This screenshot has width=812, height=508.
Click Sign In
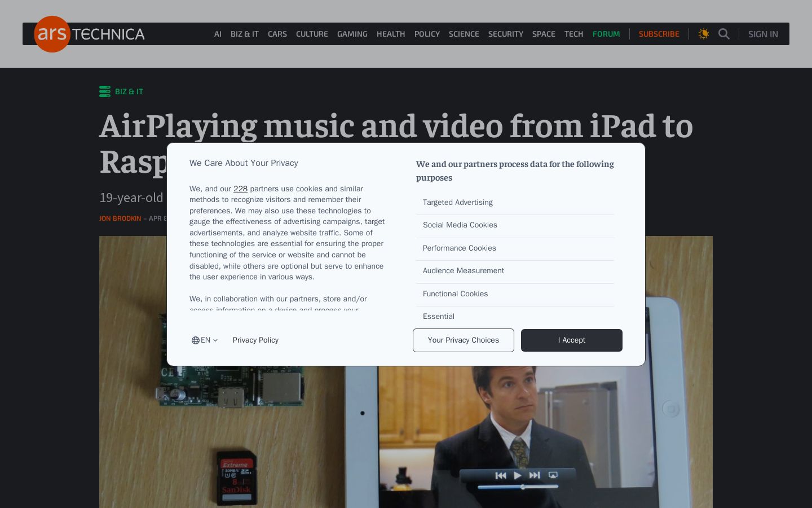coord(763,34)
